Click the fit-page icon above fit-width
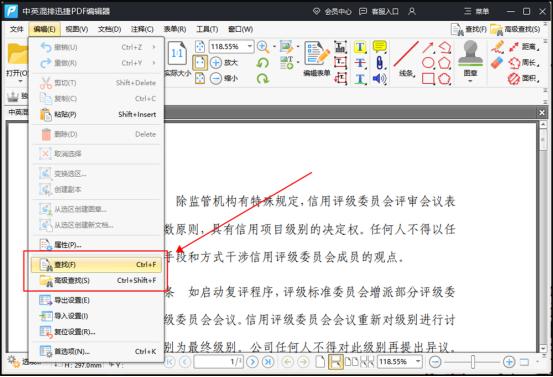The image size is (553, 377). click(200, 47)
